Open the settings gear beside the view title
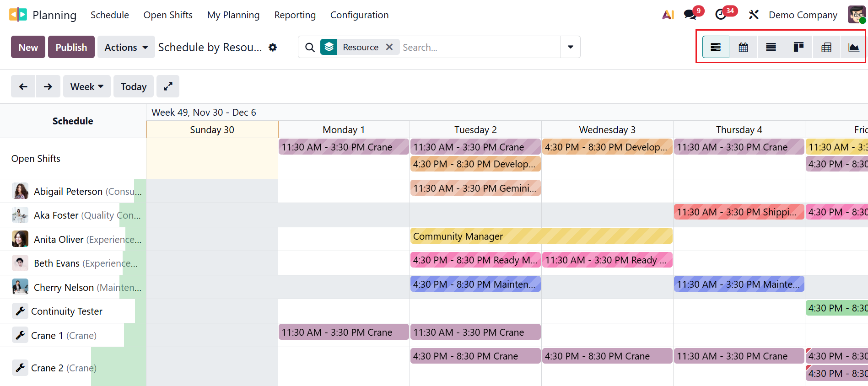 (x=273, y=47)
